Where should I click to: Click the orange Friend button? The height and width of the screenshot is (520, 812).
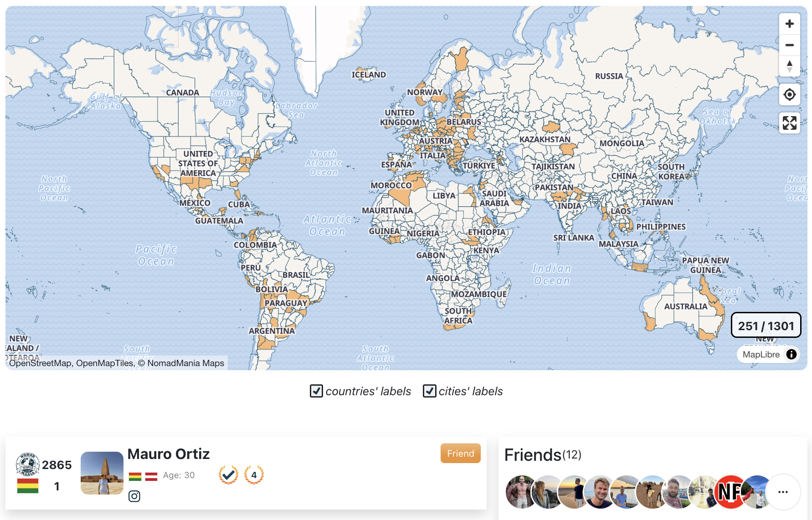460,454
